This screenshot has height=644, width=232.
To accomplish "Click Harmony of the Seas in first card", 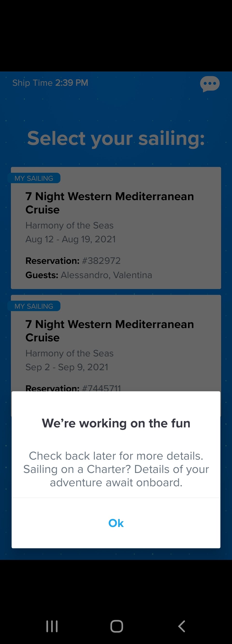I will click(x=69, y=226).
